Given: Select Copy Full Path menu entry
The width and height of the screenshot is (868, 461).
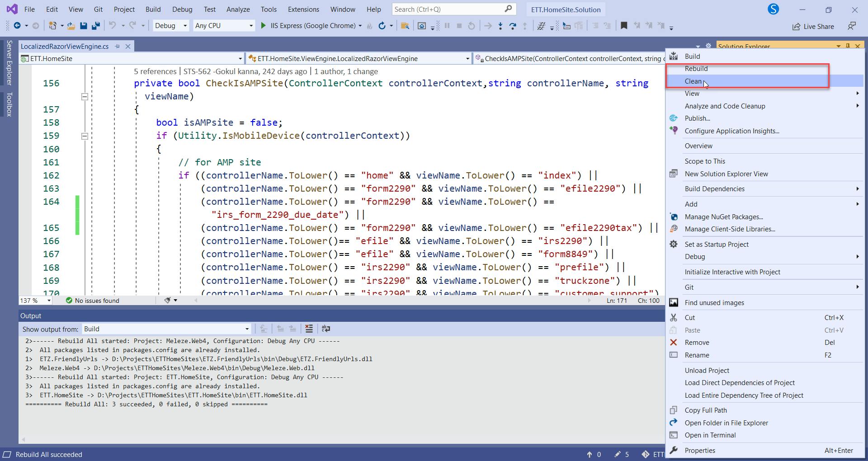Looking at the screenshot, I should [764, 410].
